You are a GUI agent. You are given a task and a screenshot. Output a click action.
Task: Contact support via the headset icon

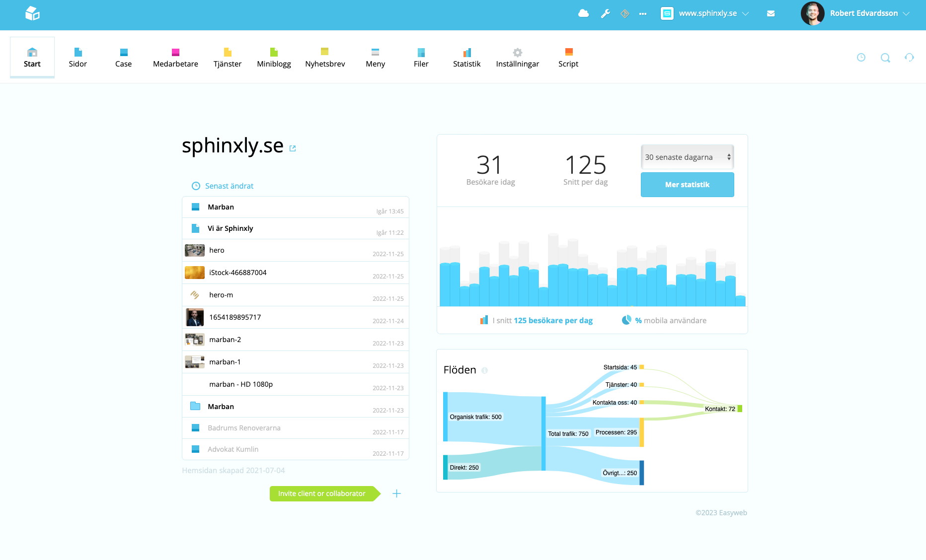coord(910,57)
